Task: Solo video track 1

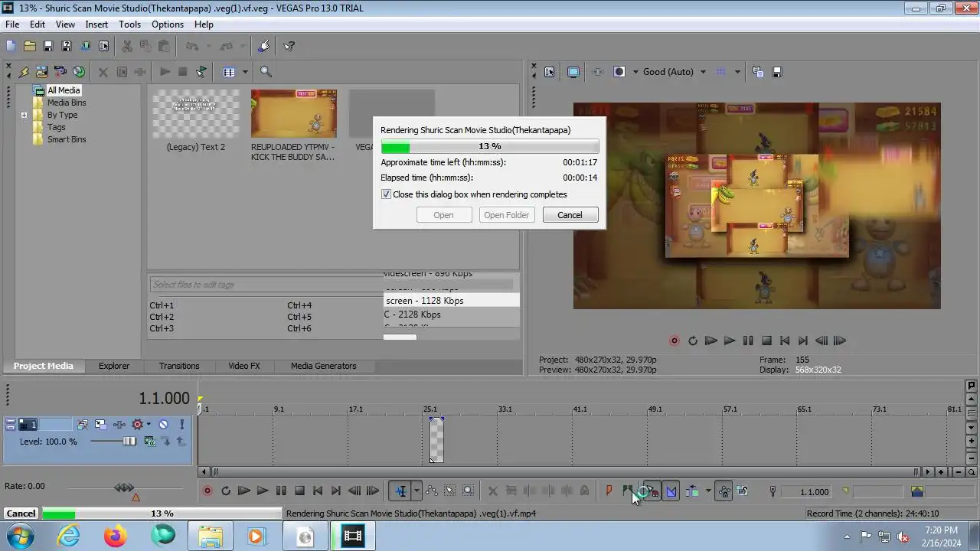Action: click(182, 425)
